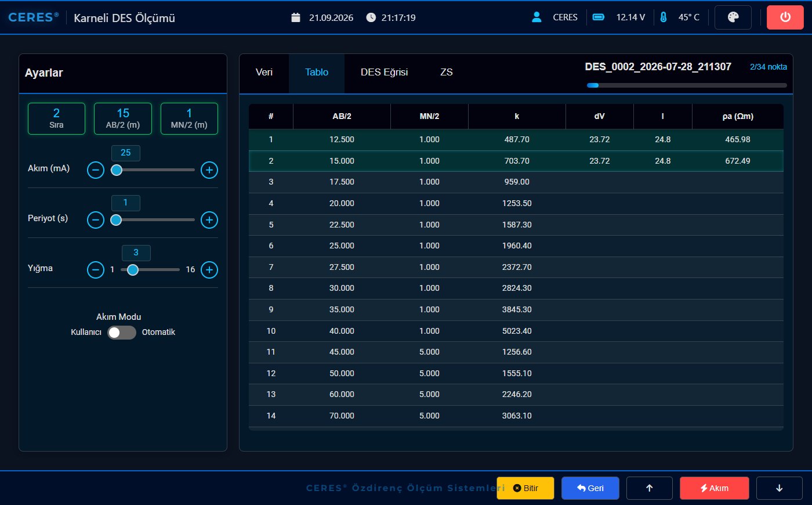Select the ρa value 465.98 in row 1

[738, 140]
